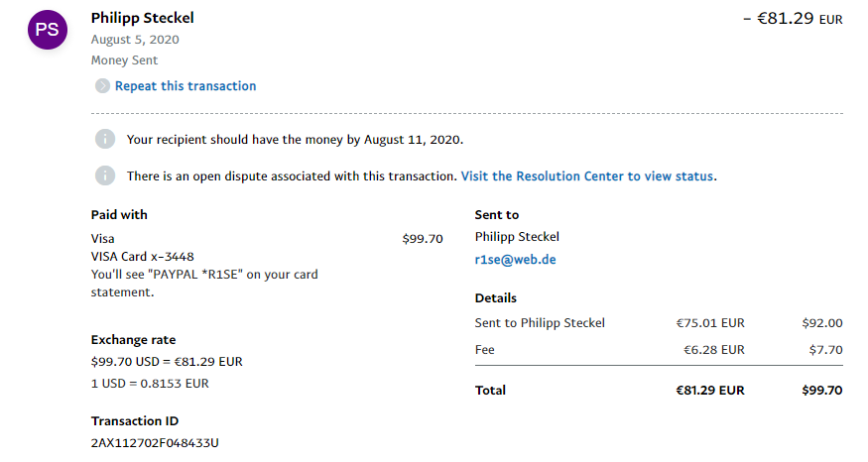Click the purple PS avatar icon

point(47,30)
